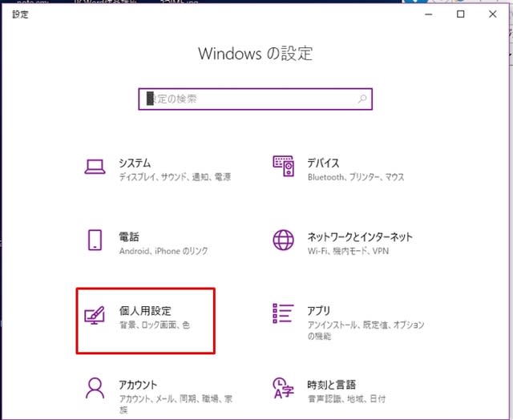This screenshot has height=420, width=513.
Task: Open the システム laptop icon
Action: pos(95,167)
